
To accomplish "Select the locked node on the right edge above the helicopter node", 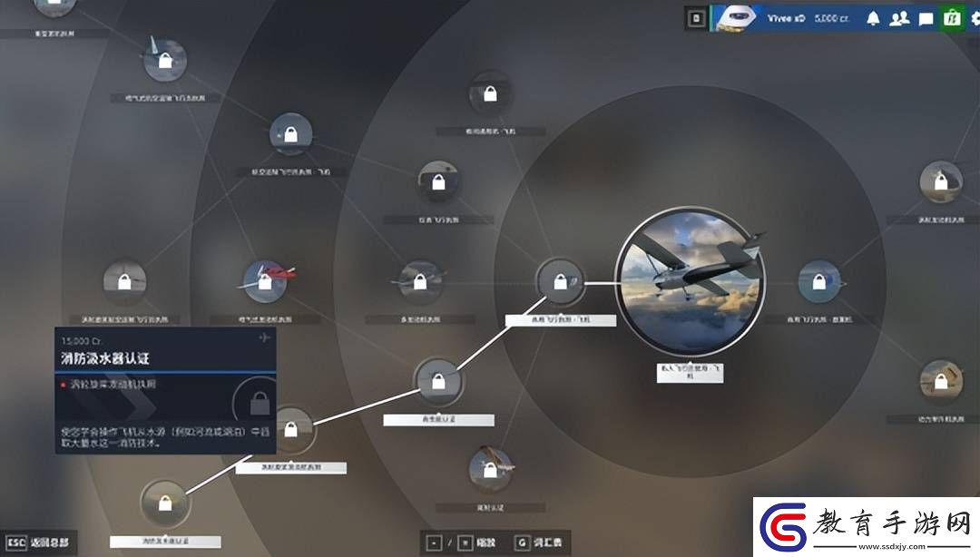I will [x=941, y=182].
